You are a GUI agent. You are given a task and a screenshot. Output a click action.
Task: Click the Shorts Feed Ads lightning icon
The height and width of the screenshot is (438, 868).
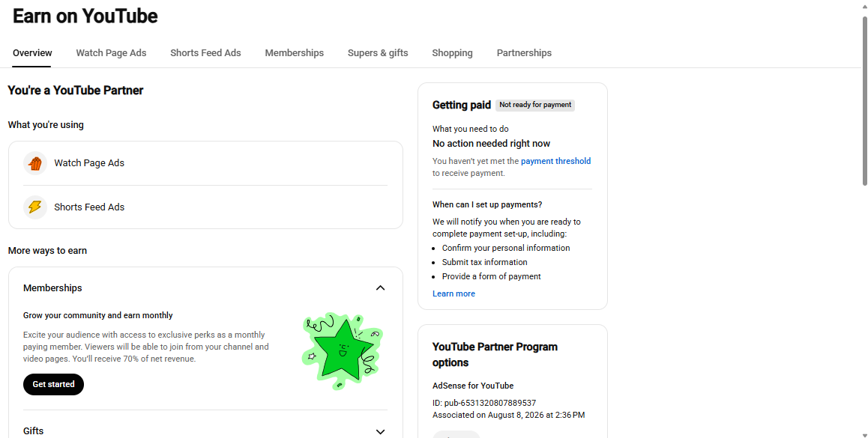click(x=35, y=207)
